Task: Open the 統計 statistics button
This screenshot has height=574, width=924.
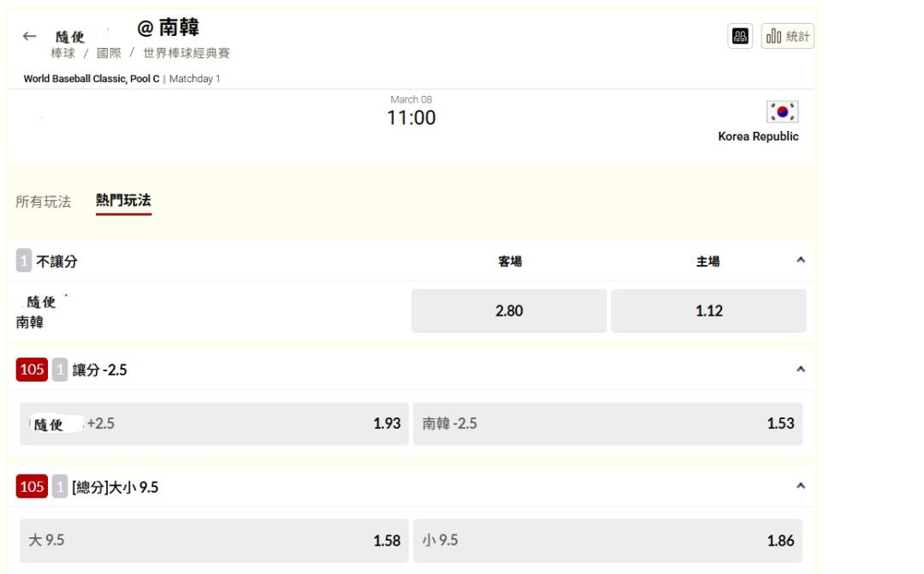Action: (x=788, y=36)
